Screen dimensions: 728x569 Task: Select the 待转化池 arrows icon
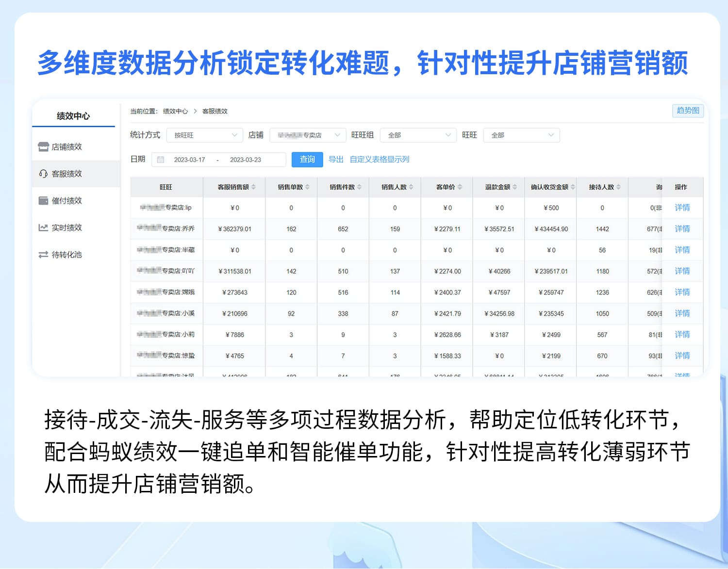pos(43,255)
